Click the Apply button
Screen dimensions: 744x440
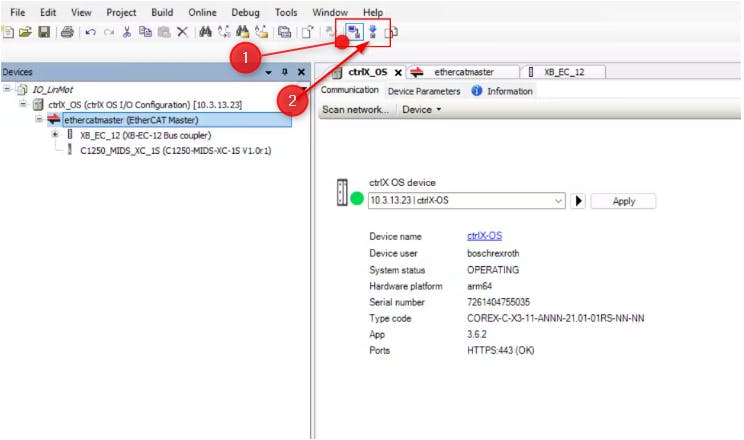pos(623,201)
